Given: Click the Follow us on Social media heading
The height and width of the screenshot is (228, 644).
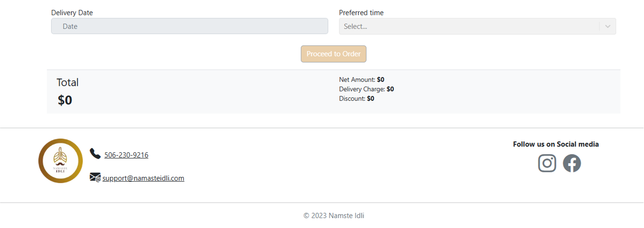Looking at the screenshot, I should [556, 144].
